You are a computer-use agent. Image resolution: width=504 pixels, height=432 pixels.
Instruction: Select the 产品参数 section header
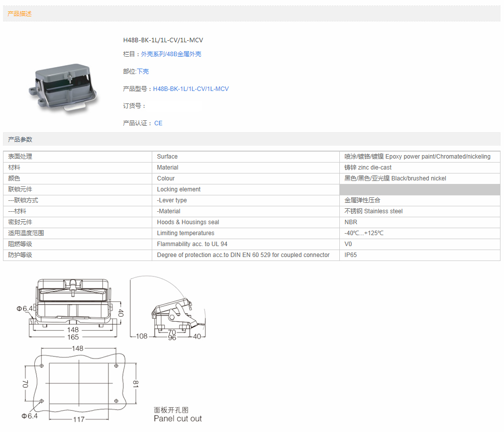tap(20, 139)
